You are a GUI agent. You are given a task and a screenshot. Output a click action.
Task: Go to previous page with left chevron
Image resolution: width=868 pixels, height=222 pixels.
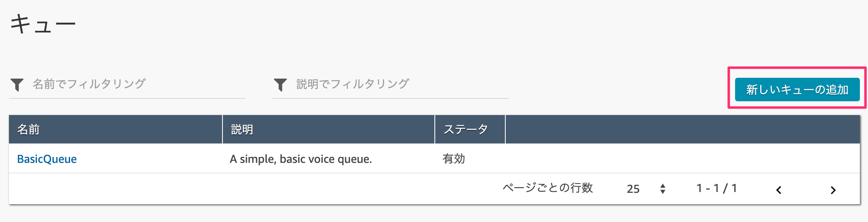coord(778,190)
